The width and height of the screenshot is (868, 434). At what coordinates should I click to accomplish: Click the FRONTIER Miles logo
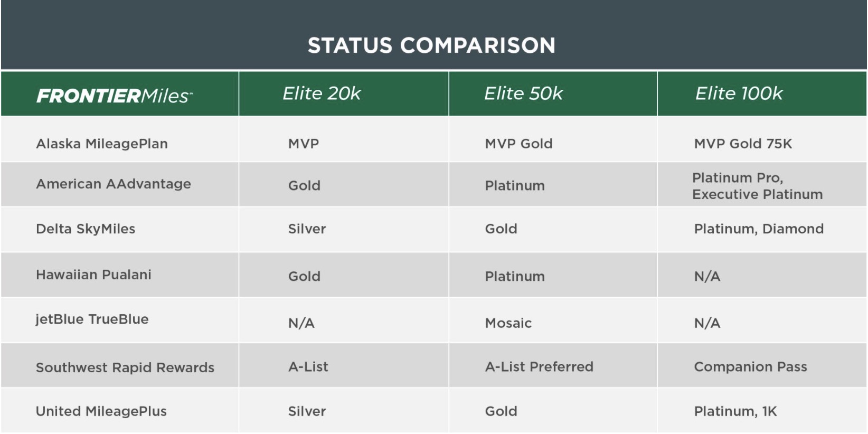tap(115, 96)
